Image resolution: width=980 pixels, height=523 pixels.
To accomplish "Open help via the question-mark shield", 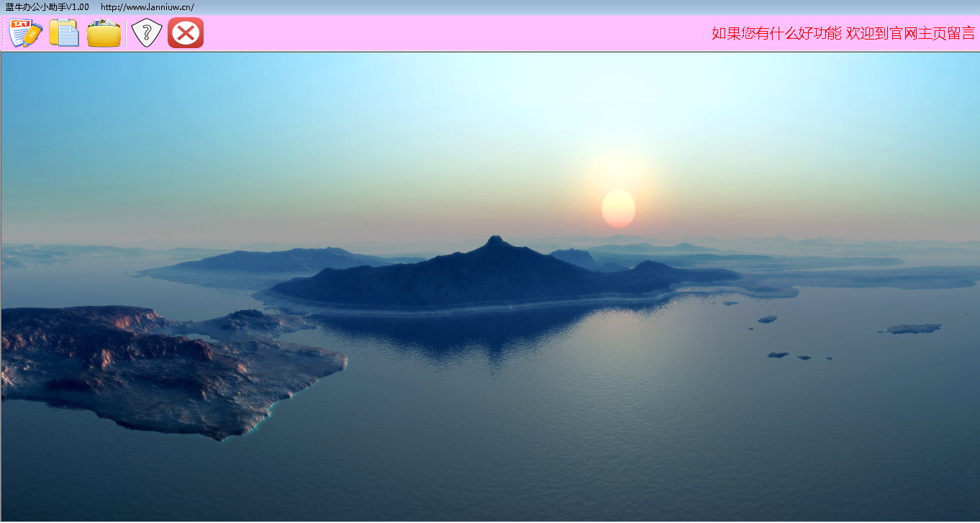I will [x=147, y=33].
